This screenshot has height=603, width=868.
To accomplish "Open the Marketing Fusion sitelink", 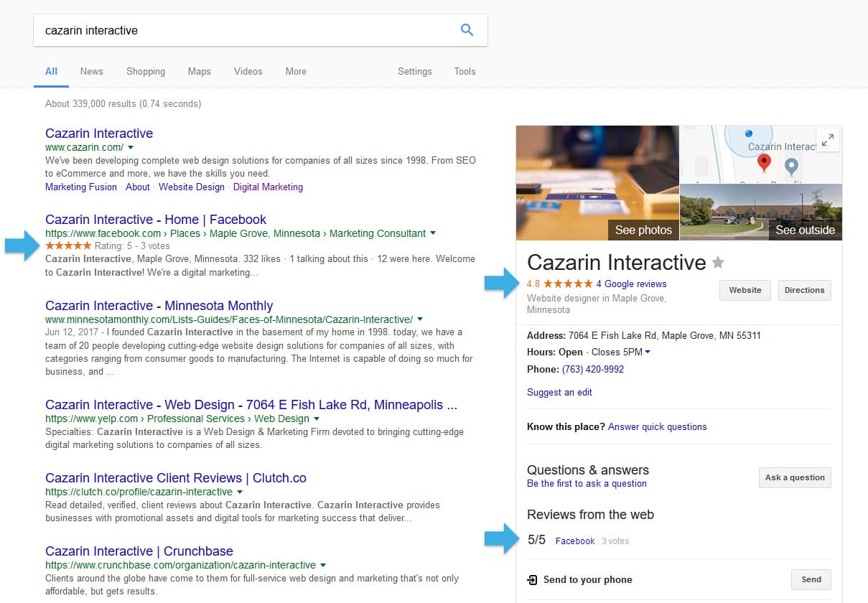I will (81, 187).
